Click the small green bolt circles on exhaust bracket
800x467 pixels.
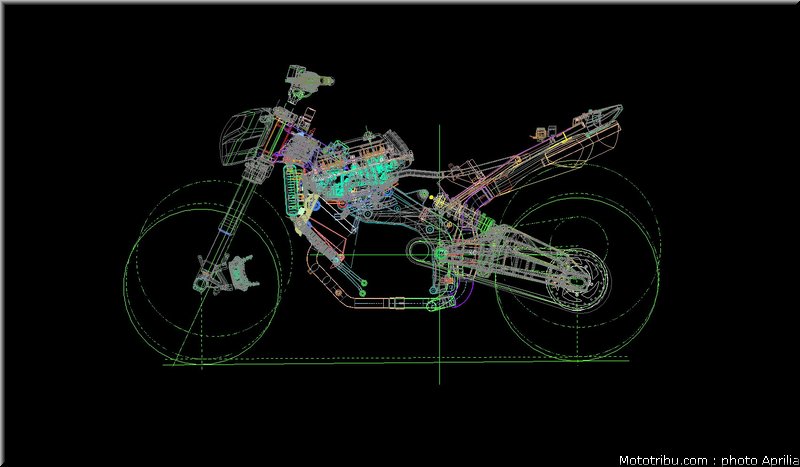tap(363, 287)
